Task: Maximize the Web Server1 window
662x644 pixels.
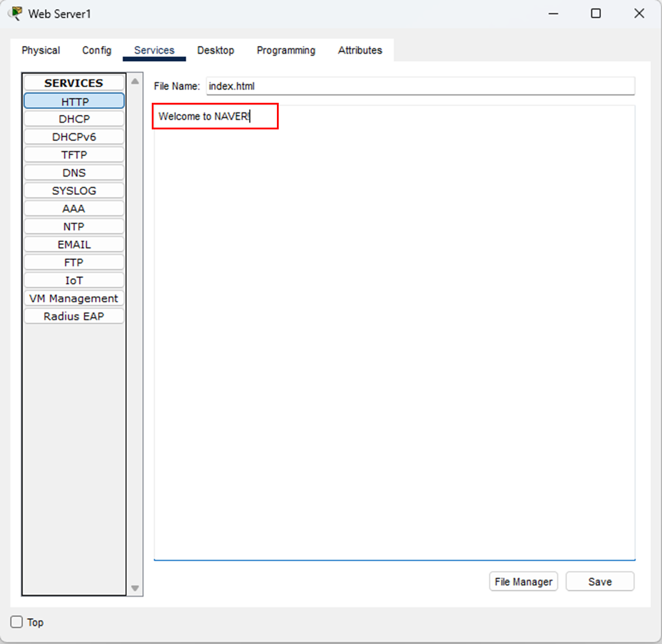Action: tap(595, 13)
